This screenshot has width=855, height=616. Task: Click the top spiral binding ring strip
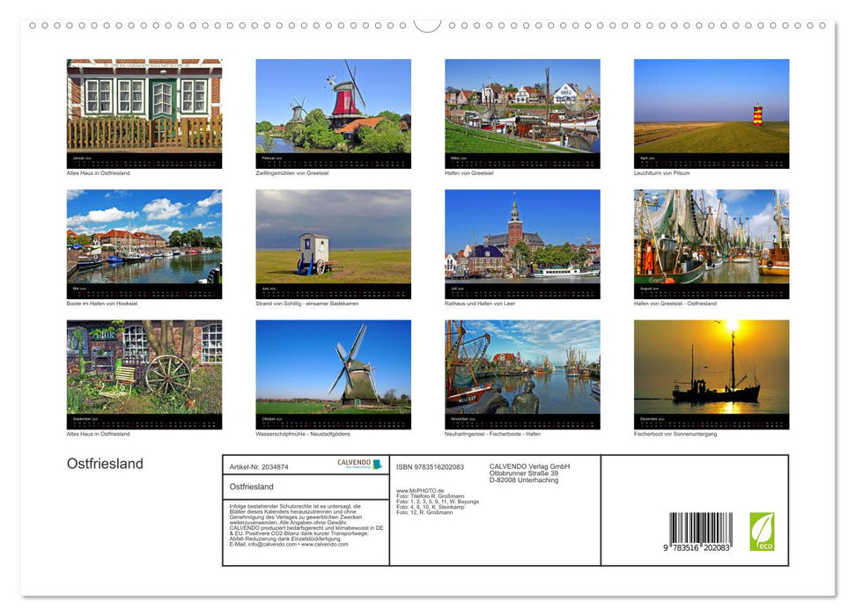[x=427, y=26]
